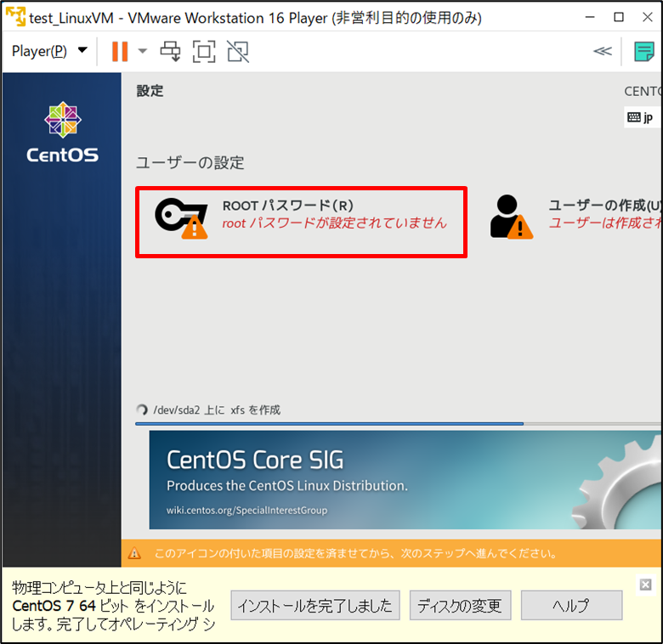This screenshot has width=663, height=644.
Task: Click the CentOS logo in sidebar
Action: point(63,132)
